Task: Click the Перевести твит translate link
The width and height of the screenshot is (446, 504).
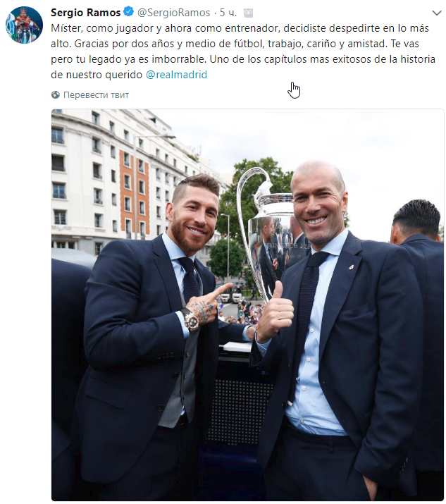Action: pos(96,95)
